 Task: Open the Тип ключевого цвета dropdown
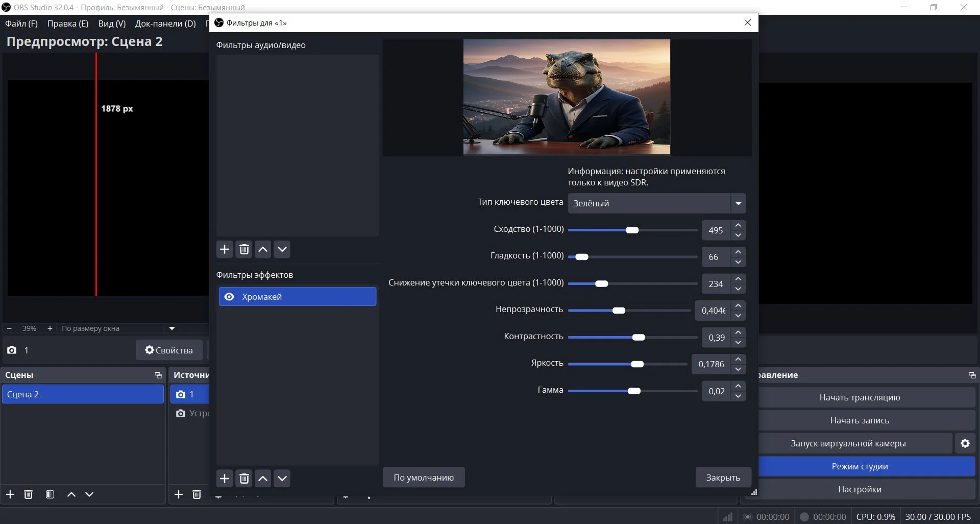pos(656,203)
